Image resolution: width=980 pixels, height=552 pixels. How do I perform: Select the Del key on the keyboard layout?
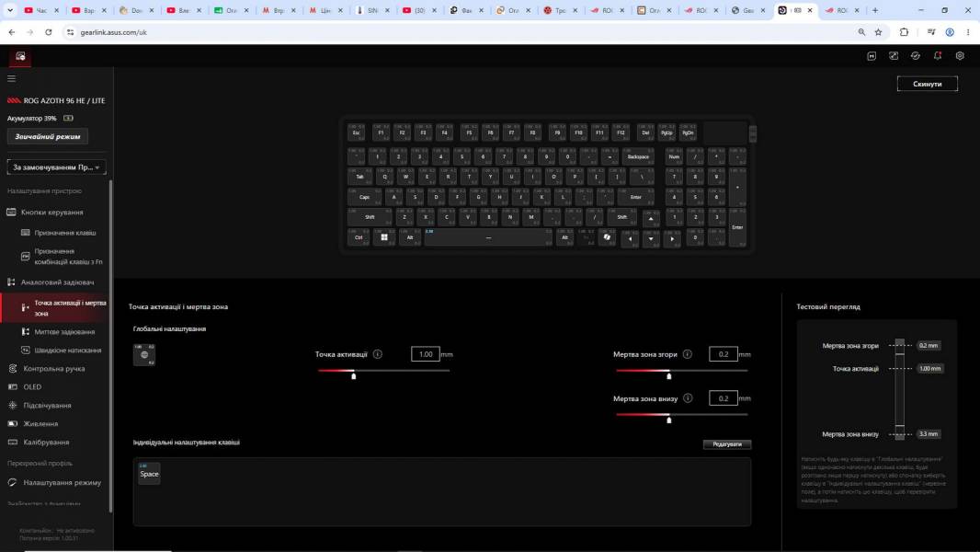tap(645, 132)
